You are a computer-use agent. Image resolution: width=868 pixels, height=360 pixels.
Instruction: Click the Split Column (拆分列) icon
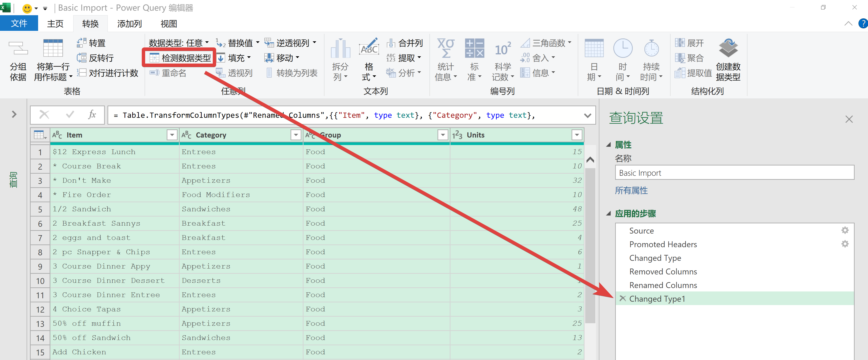[340, 49]
